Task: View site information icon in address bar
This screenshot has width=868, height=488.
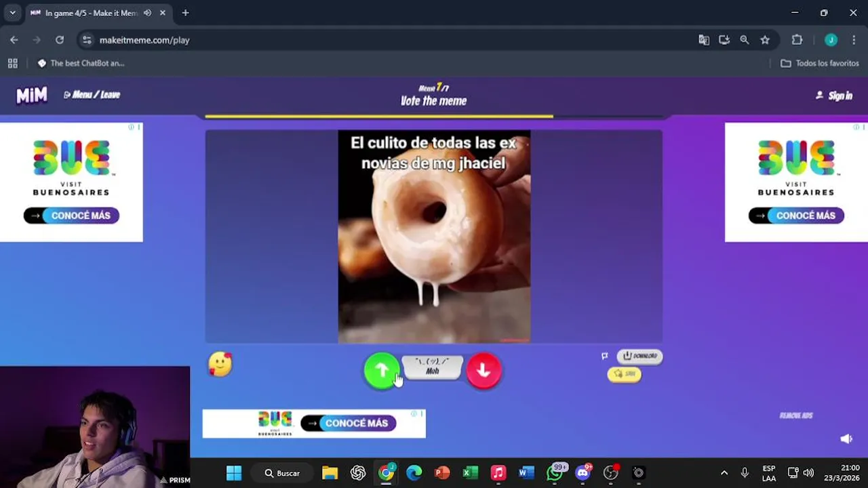Action: tap(87, 40)
